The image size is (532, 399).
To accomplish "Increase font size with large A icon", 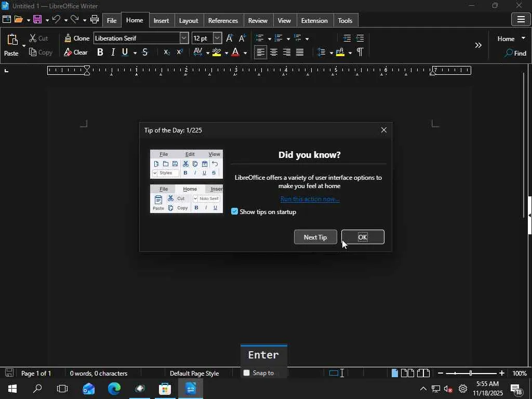I will coord(229,38).
